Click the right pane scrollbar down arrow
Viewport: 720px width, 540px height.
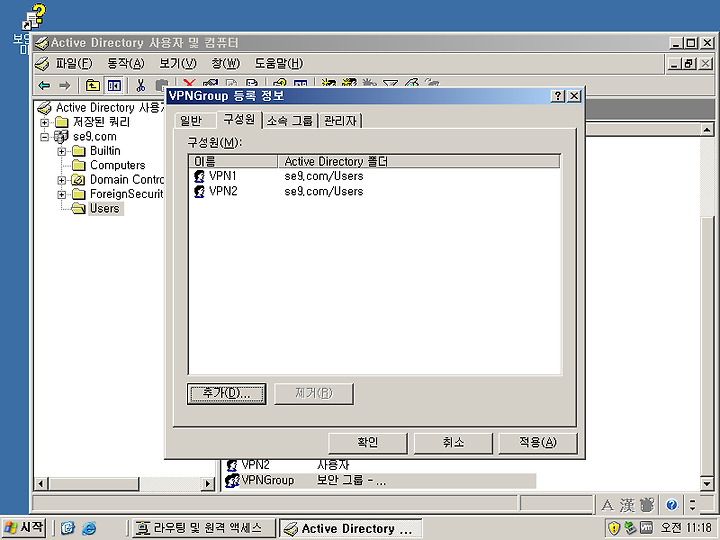click(x=707, y=484)
